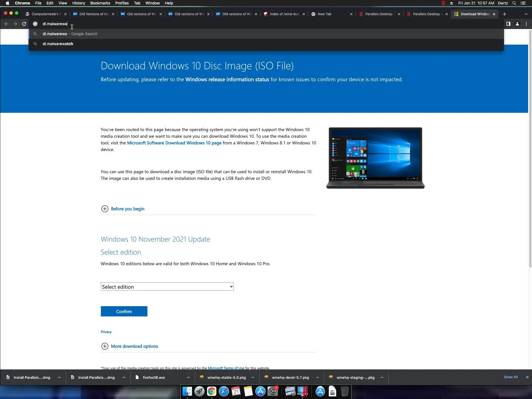
Task: Launch Safari from the dock
Action: point(224,391)
